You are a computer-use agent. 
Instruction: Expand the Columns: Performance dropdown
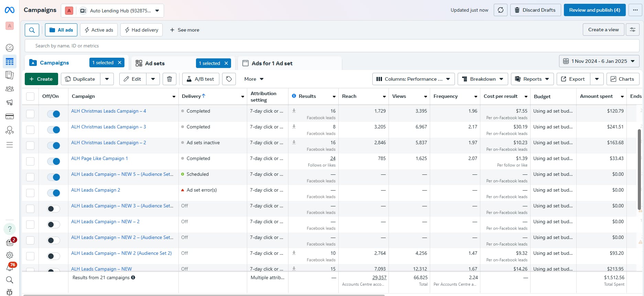(x=413, y=79)
